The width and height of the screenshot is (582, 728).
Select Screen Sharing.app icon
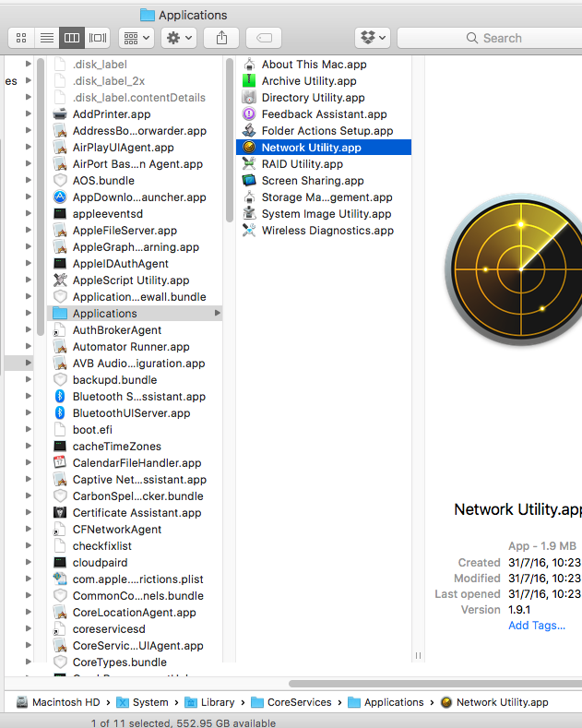(x=249, y=181)
